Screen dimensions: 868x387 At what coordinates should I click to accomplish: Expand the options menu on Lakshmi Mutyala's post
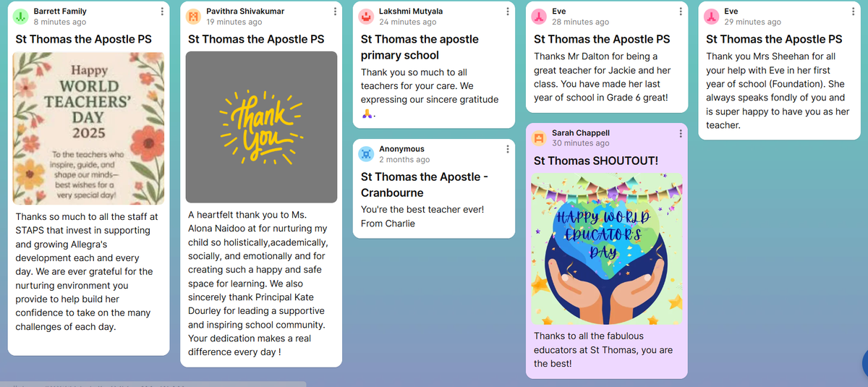point(507,12)
